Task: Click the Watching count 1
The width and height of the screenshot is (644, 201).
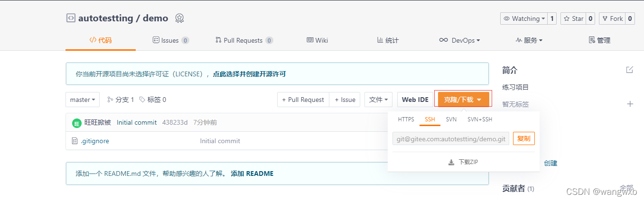Action: coord(552,18)
